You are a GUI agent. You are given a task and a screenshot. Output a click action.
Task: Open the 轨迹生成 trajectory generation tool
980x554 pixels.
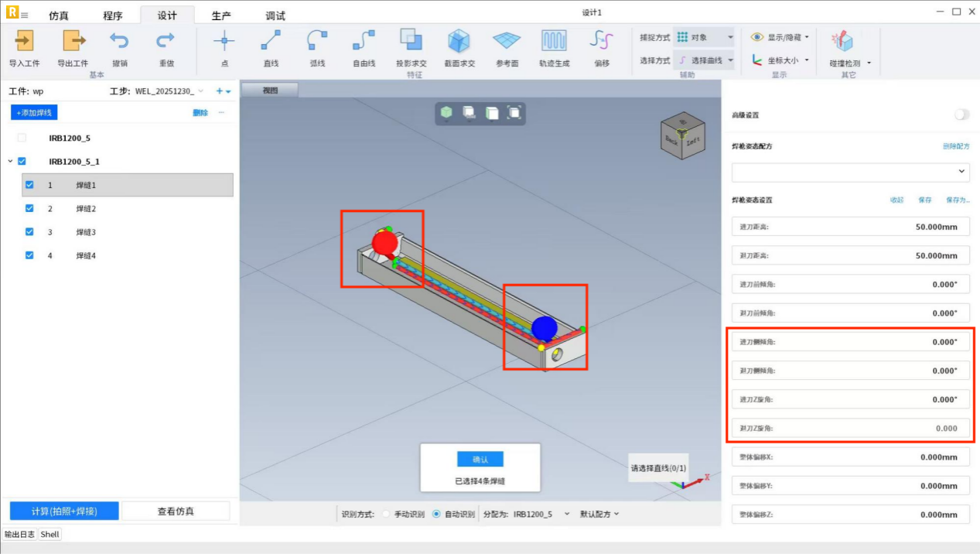tap(554, 40)
